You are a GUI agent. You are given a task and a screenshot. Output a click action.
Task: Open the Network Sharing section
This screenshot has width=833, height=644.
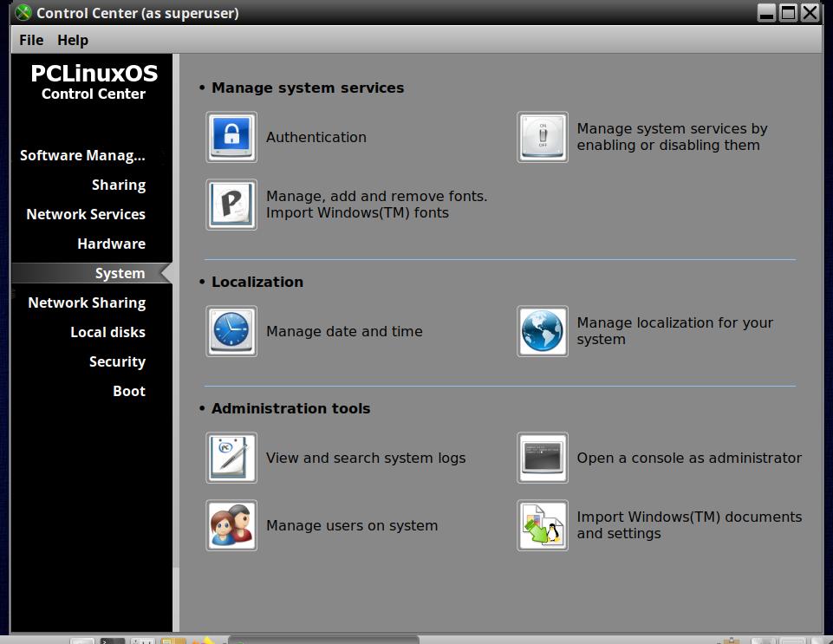click(x=87, y=302)
